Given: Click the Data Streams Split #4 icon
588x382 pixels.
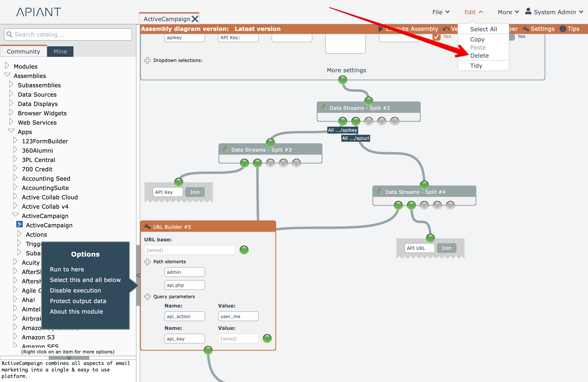Looking at the screenshot, I should (379, 192).
